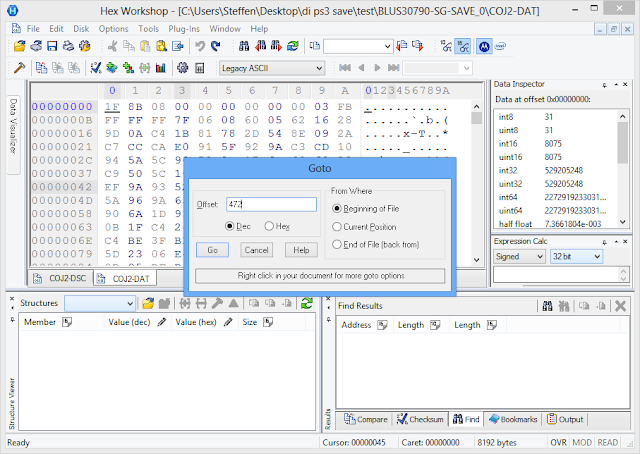640x454 pixels.
Task: Select End of File (back from)
Action: coord(336,245)
